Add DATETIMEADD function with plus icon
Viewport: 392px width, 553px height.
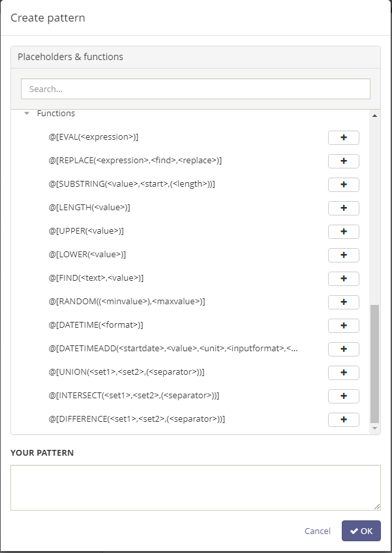(x=343, y=349)
